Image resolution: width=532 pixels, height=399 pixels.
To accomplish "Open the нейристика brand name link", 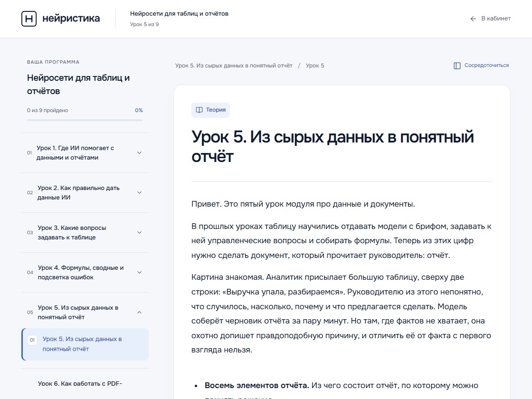I will pos(71,19).
